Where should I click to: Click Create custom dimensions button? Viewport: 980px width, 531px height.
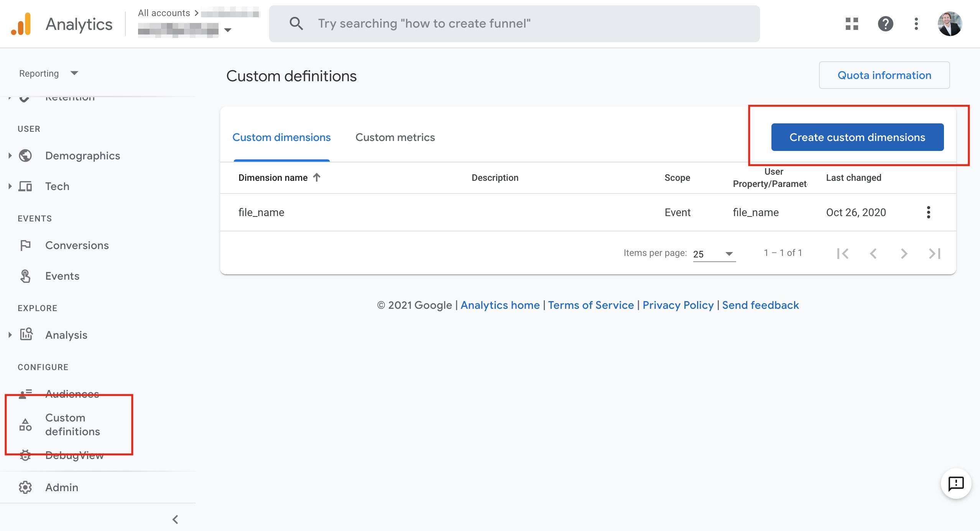857,137
